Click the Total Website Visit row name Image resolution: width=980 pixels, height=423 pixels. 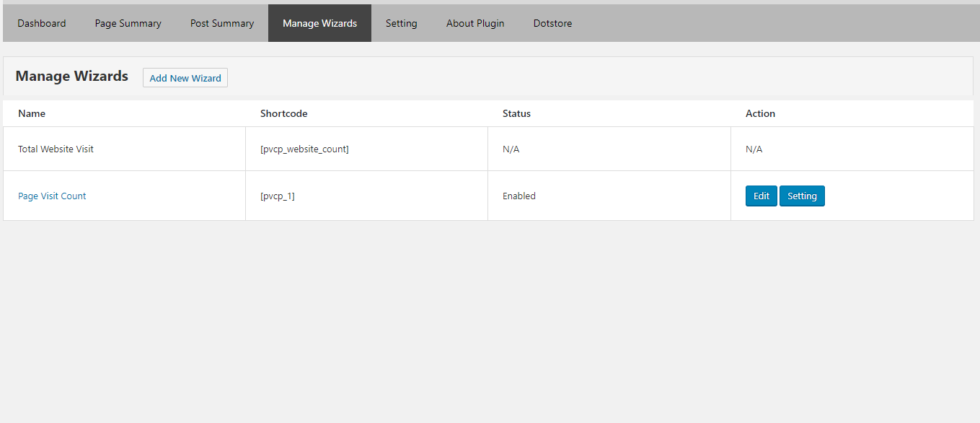coord(56,149)
